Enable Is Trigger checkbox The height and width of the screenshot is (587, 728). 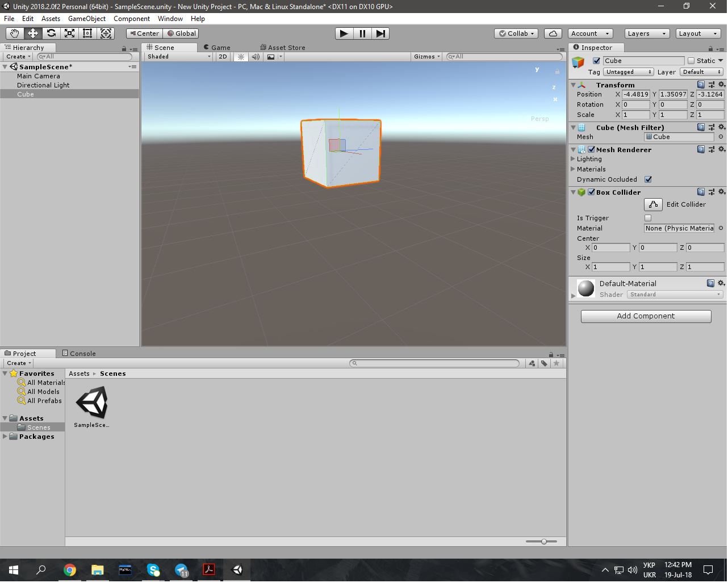tap(648, 218)
